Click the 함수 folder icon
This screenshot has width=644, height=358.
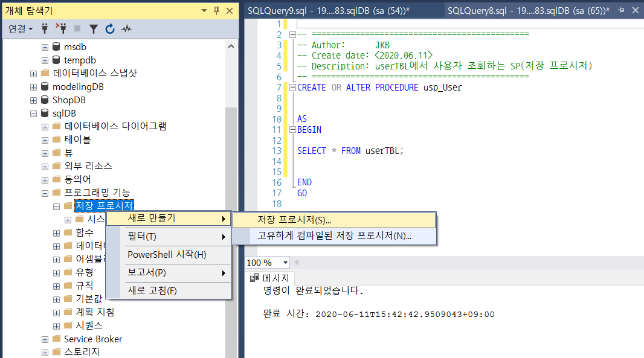(68, 232)
